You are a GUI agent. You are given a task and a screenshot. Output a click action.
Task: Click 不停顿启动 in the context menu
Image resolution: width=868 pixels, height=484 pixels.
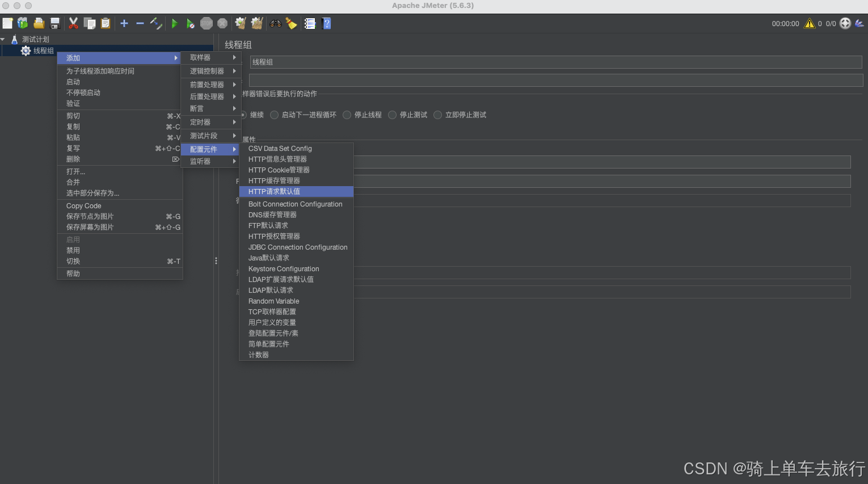tap(120, 92)
